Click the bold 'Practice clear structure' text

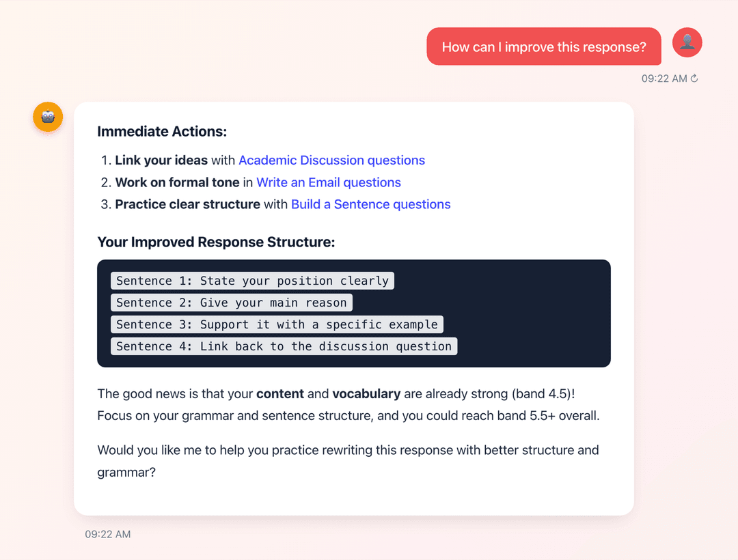[x=188, y=204]
